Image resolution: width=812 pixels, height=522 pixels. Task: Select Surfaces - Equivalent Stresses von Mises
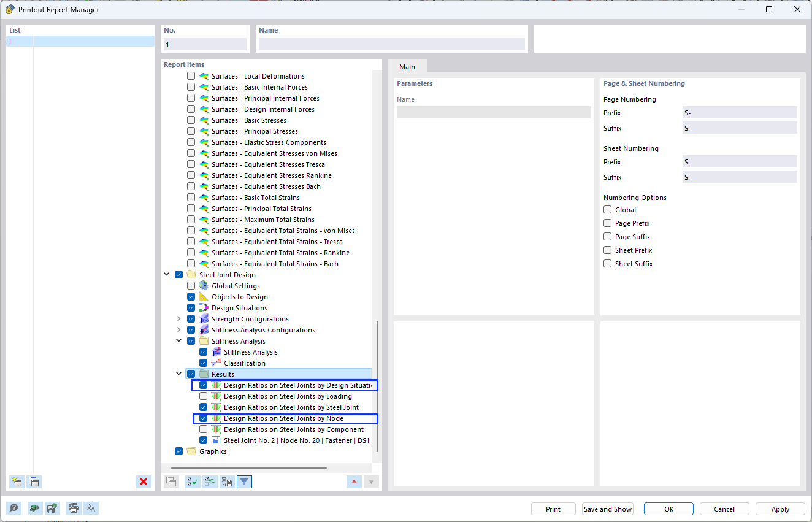point(274,153)
